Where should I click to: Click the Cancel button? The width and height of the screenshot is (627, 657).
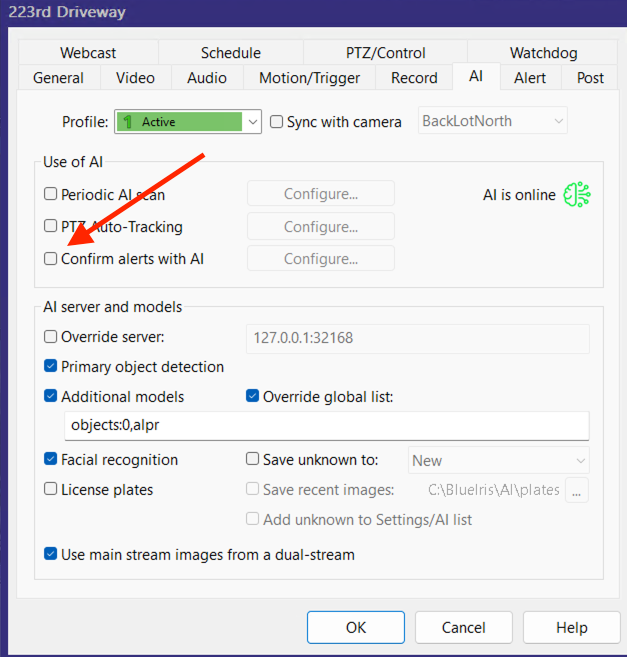(x=464, y=628)
